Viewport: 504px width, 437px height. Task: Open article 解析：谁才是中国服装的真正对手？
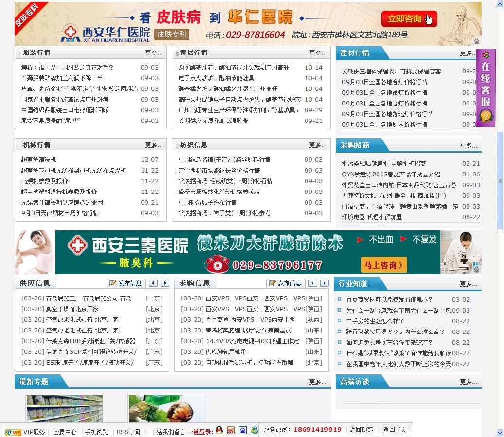pos(67,68)
